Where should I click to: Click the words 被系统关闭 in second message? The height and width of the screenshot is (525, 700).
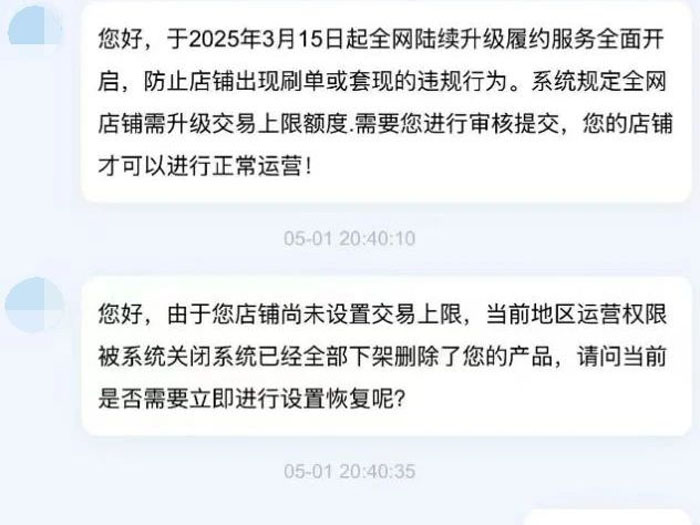pyautogui.click(x=155, y=357)
